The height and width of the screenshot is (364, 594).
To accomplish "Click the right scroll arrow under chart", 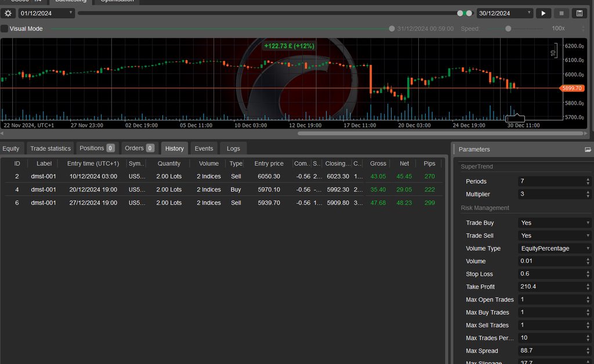I will pos(586,133).
